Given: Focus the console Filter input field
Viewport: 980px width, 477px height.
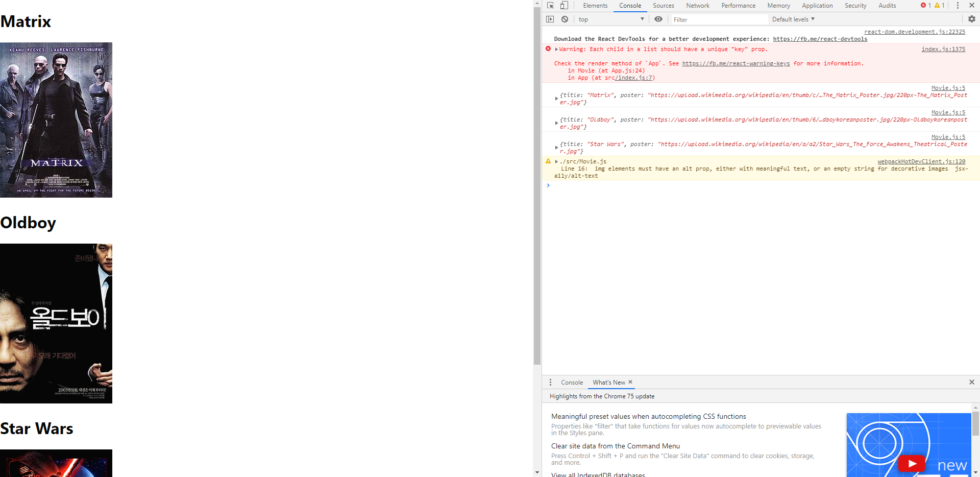Looking at the screenshot, I should 719,19.
